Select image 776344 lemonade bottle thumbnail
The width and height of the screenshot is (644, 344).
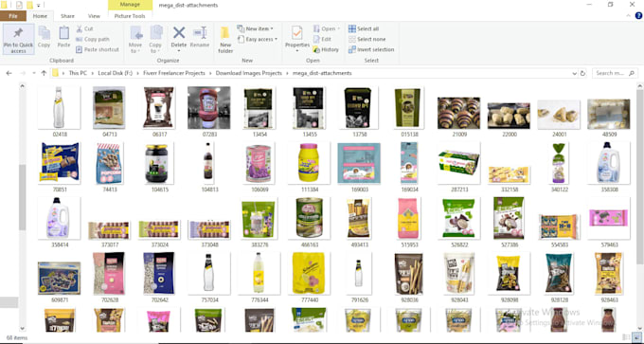point(259,273)
